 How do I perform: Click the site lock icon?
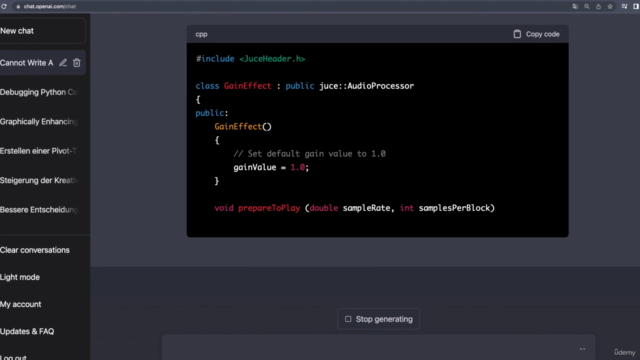[x=18, y=7]
